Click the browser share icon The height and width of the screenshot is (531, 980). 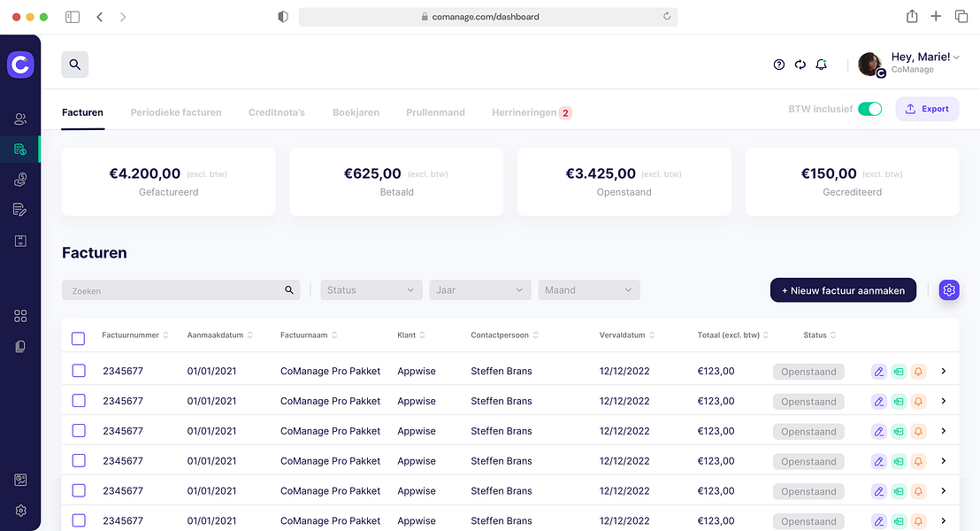coord(912,16)
